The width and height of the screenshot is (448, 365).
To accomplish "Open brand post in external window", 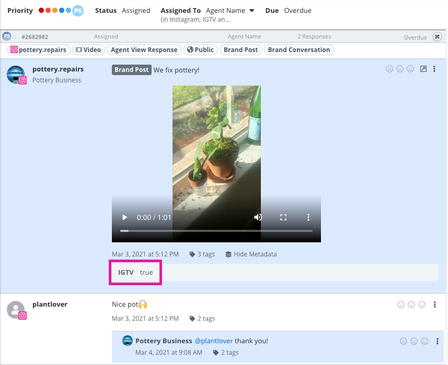I will point(423,69).
